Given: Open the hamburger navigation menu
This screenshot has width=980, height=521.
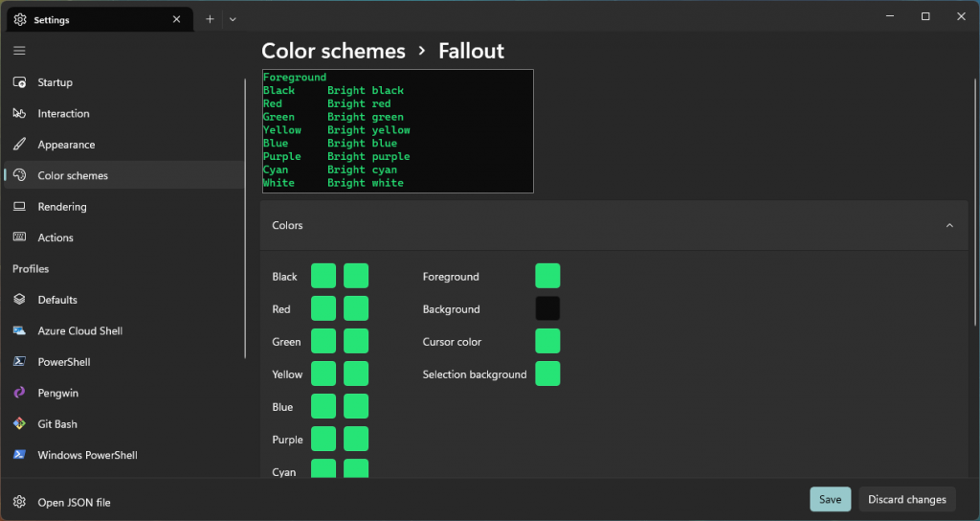Looking at the screenshot, I should click(19, 51).
